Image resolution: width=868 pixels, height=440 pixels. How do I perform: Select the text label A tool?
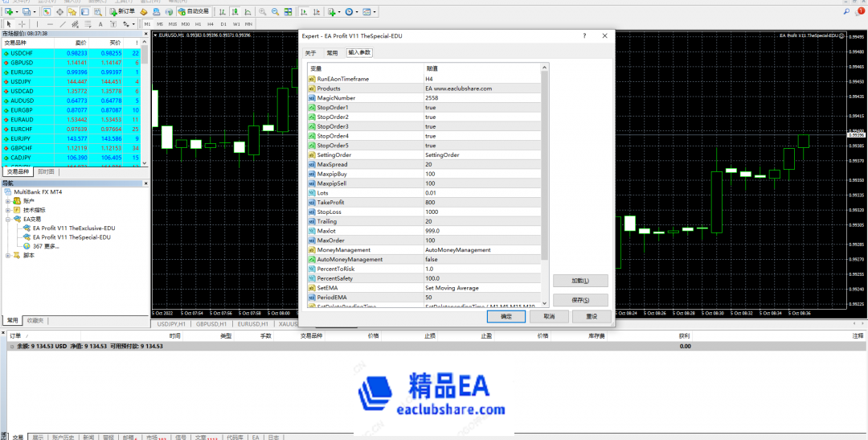tap(100, 24)
